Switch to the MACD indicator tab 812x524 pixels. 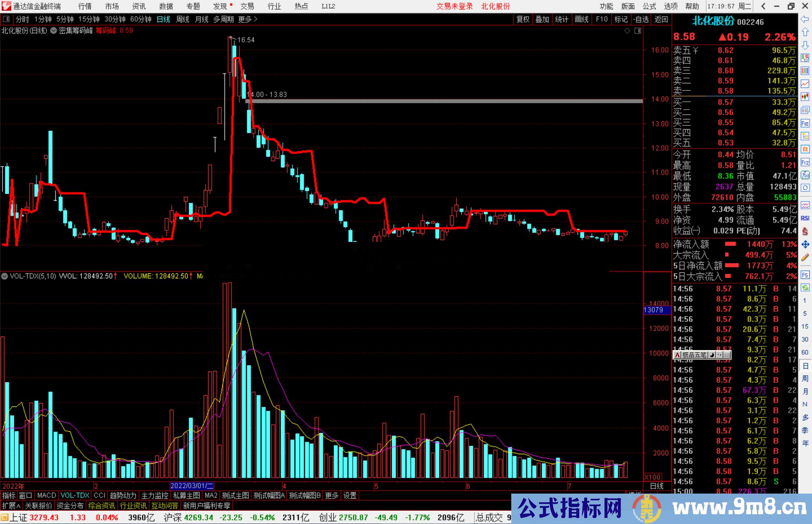click(x=47, y=495)
